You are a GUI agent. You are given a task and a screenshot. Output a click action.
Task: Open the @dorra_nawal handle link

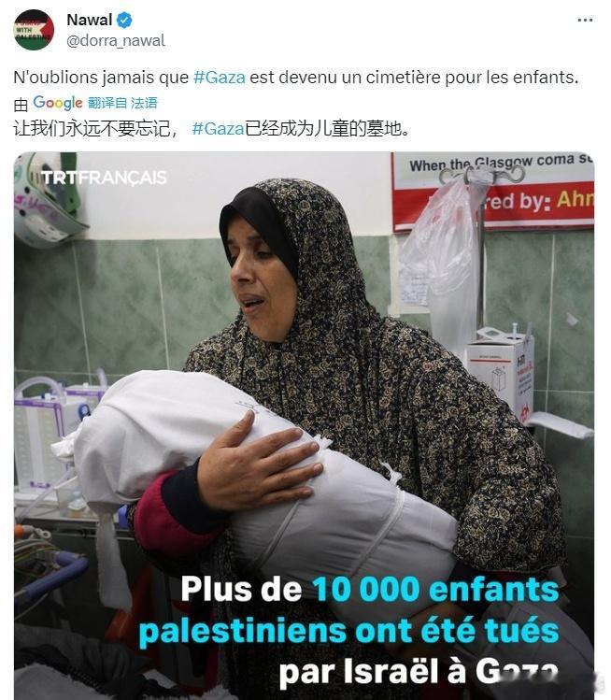(x=116, y=40)
